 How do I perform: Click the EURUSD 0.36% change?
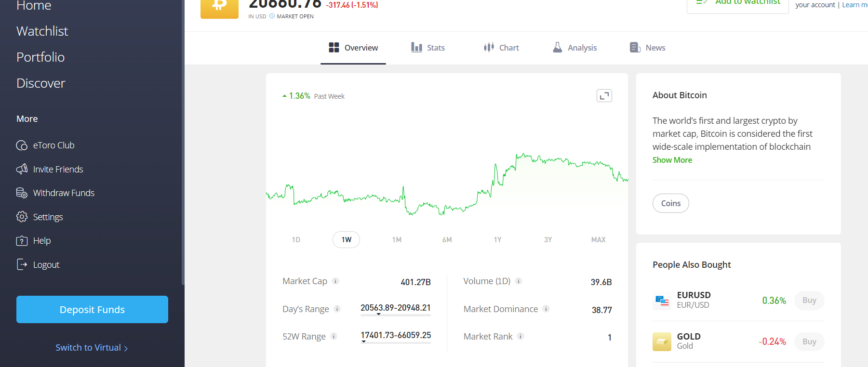(x=774, y=301)
